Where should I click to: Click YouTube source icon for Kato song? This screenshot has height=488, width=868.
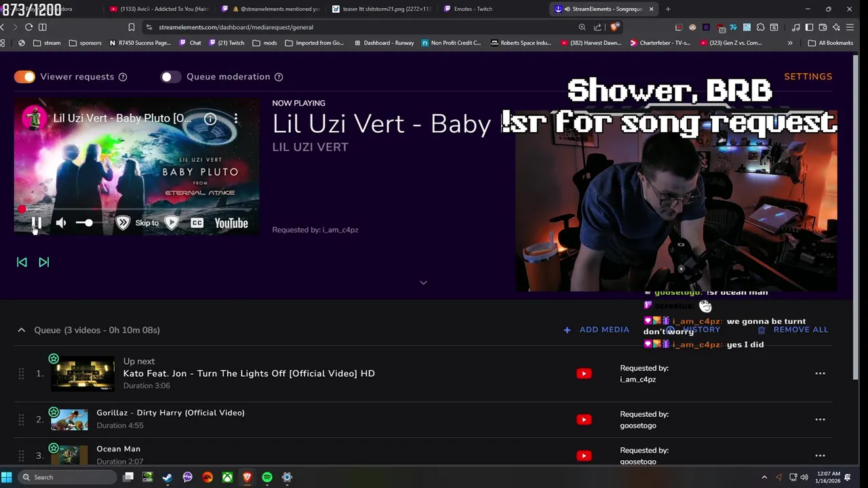[x=584, y=373]
